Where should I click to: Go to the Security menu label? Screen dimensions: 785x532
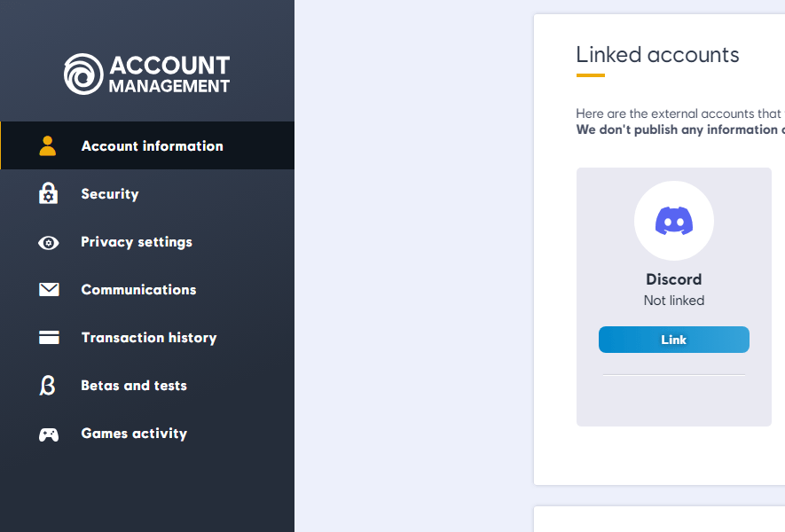click(x=110, y=194)
